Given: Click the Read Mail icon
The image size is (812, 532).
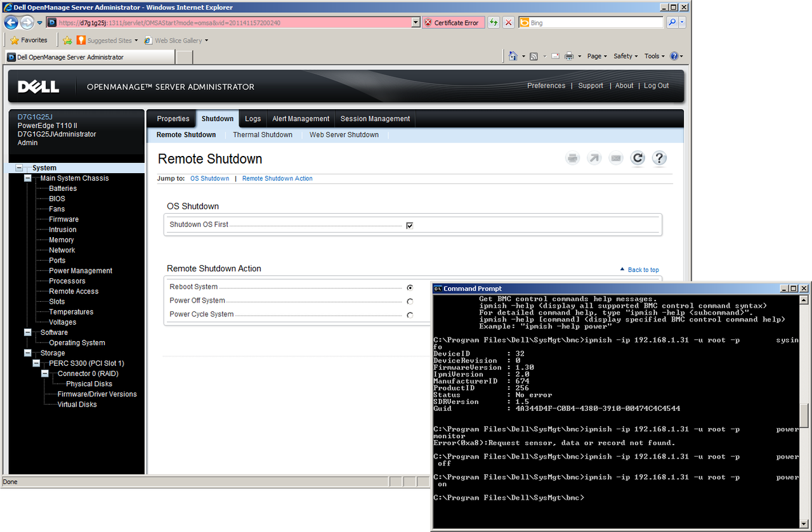Looking at the screenshot, I should 555,56.
